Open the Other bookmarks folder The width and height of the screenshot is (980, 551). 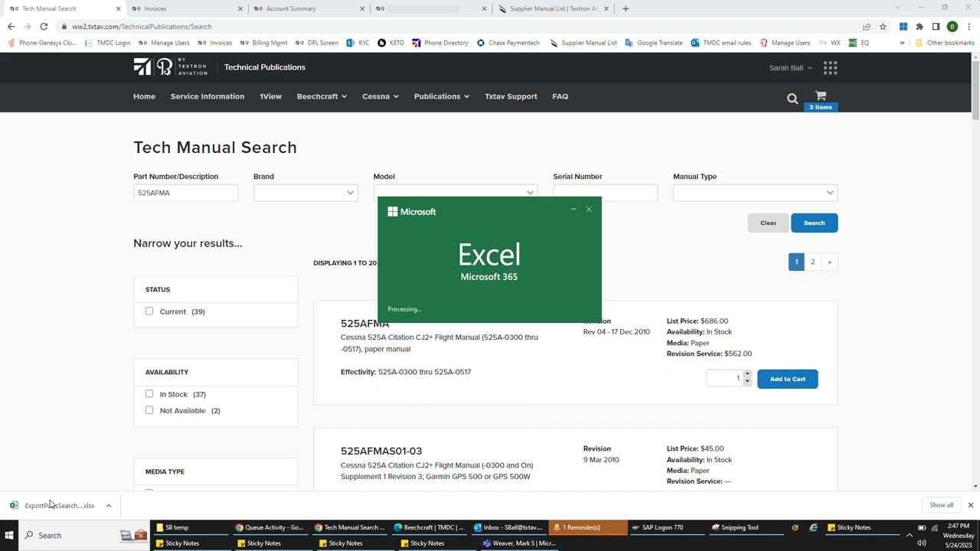945,43
